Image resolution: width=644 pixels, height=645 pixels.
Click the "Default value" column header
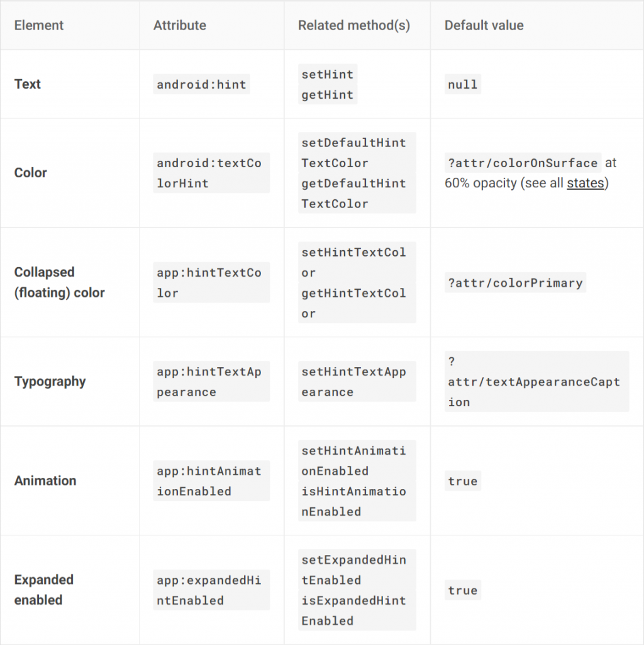(x=484, y=26)
